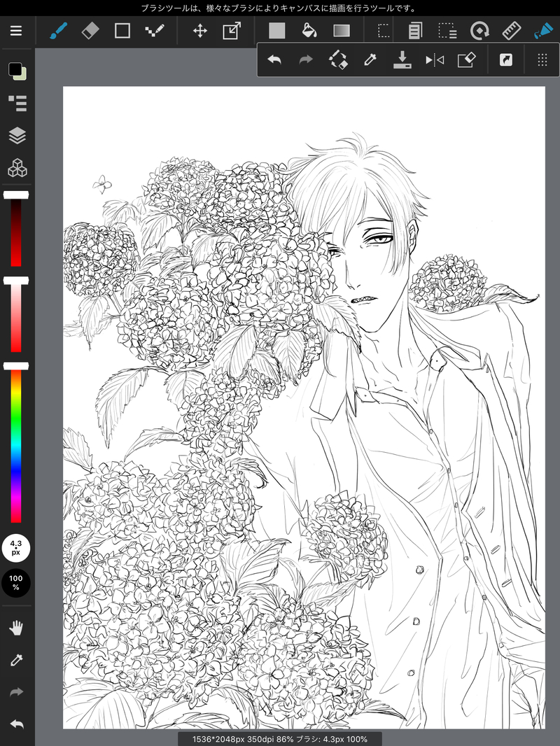Select the sidebar Eyedropper tool

pyautogui.click(x=16, y=660)
